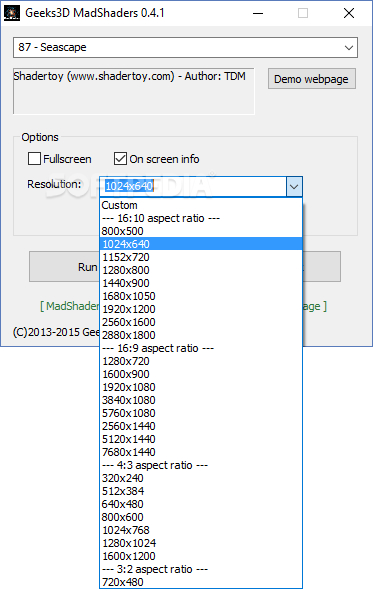Choose 2560x1600 resolution
This screenshot has width=373, height=589.
[x=201, y=322]
